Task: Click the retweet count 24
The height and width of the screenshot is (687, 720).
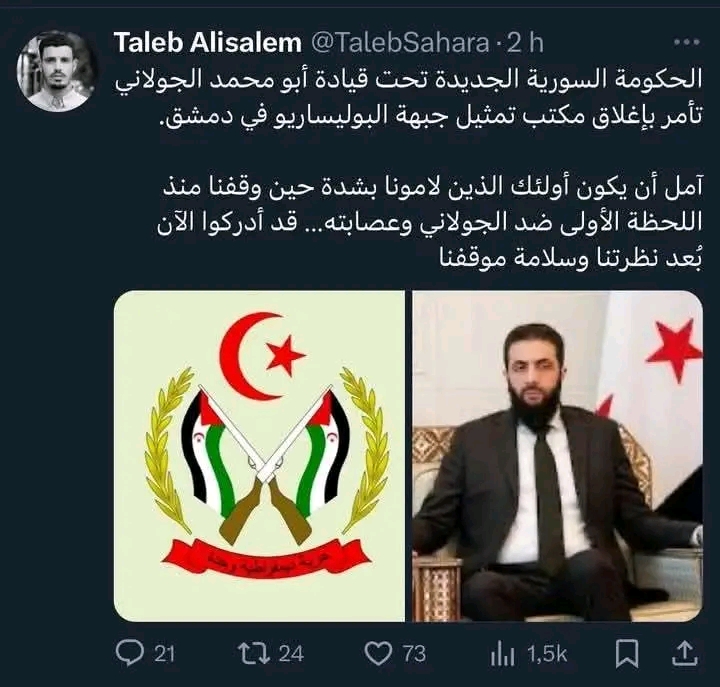Action: [x=291, y=653]
